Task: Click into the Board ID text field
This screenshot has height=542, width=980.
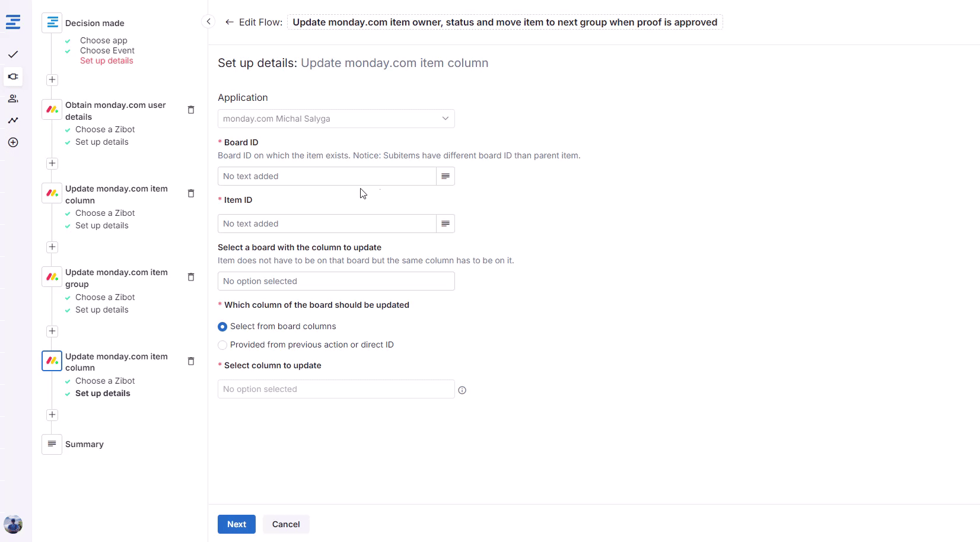Action: click(x=326, y=176)
